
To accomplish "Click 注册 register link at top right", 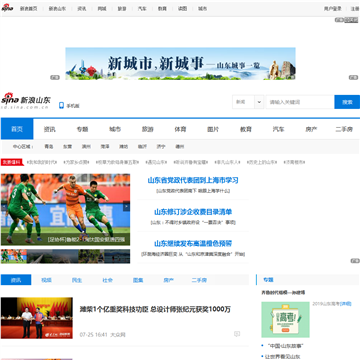I will point(354,9).
